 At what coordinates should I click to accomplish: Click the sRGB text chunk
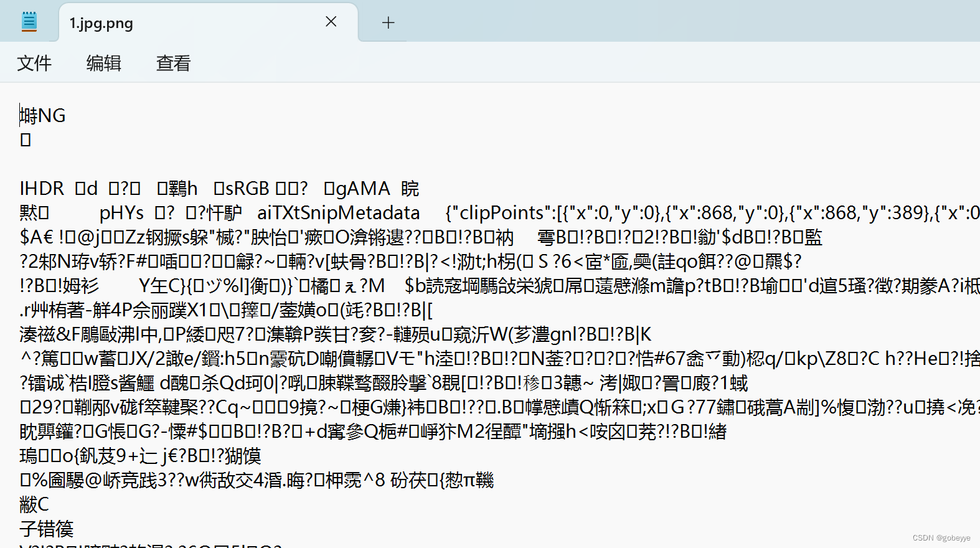[247, 189]
